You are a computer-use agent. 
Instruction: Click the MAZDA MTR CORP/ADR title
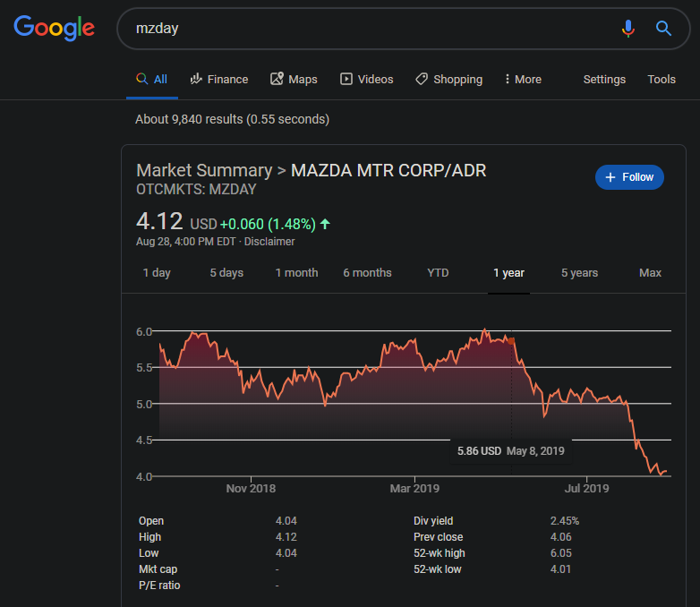(x=388, y=171)
